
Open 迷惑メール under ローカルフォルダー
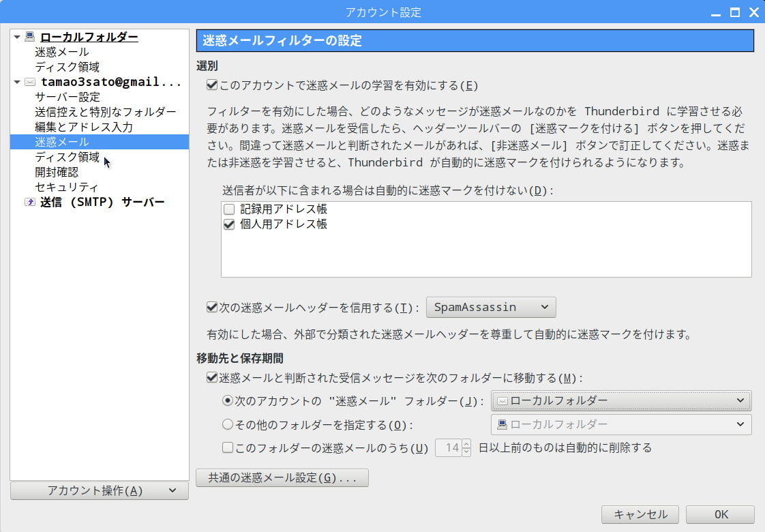point(62,52)
